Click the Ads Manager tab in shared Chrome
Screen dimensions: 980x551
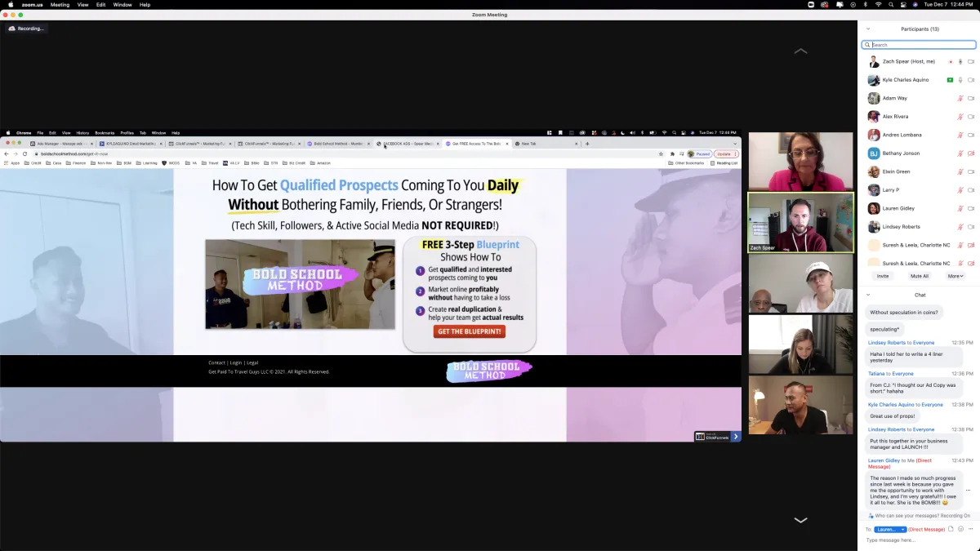coord(63,144)
